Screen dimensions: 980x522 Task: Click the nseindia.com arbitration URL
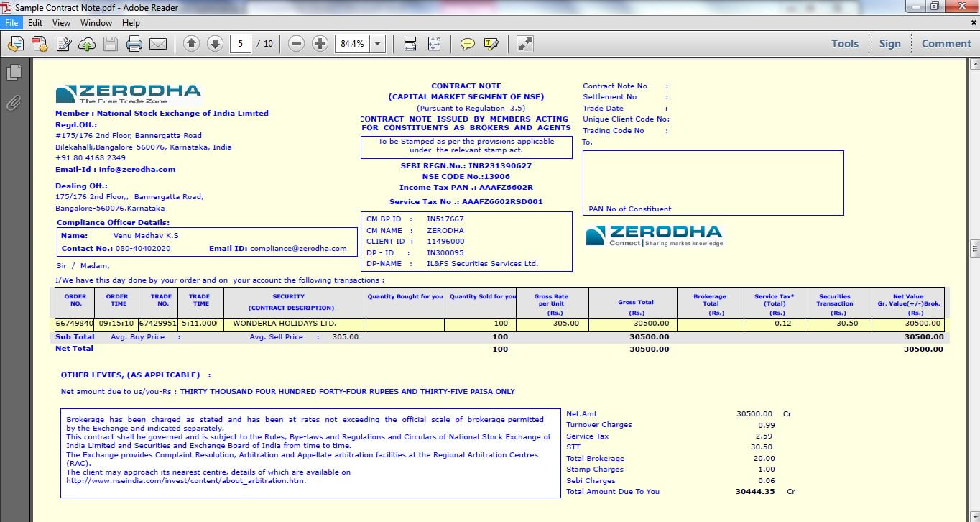186,481
